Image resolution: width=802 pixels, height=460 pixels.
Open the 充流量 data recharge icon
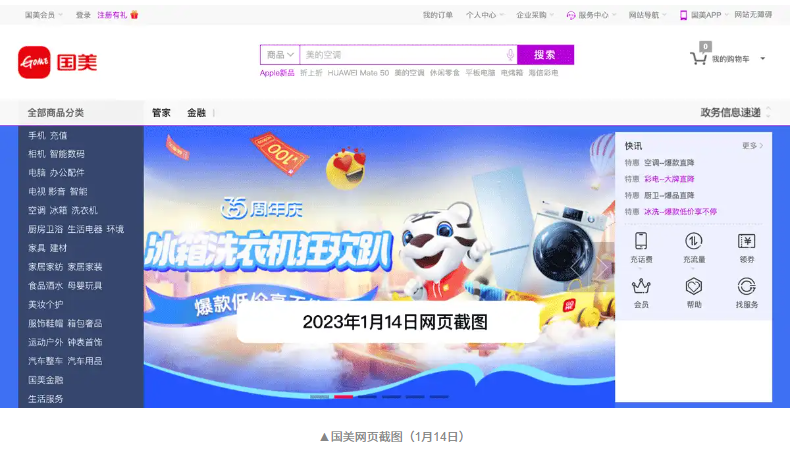click(x=694, y=241)
